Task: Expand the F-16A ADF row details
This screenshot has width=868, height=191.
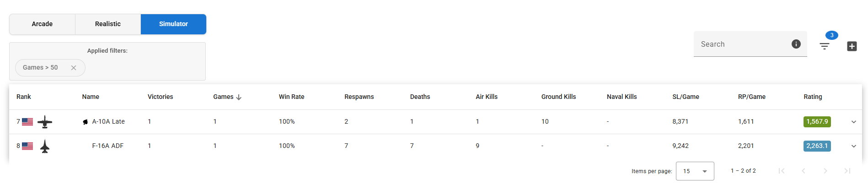Action: pos(853,146)
